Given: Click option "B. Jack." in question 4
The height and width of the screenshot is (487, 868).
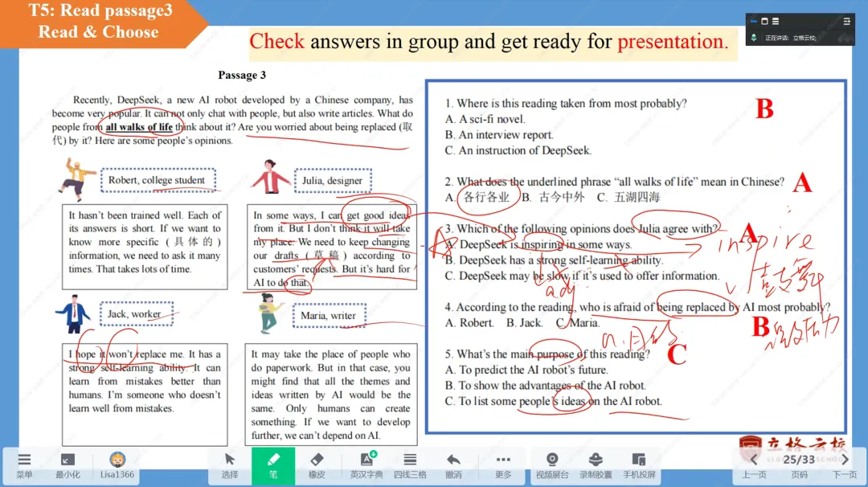Looking at the screenshot, I should point(524,322).
